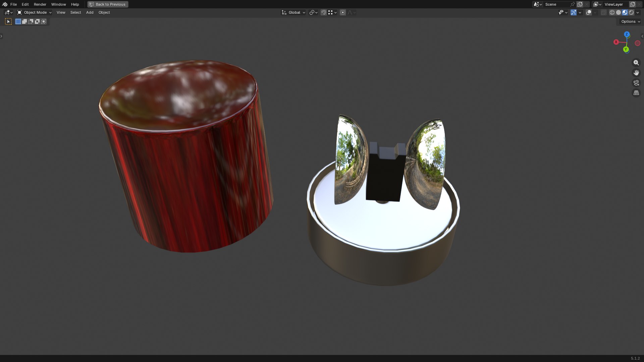This screenshot has width=644, height=362.
Task: Toggle the snap magnet
Action: (x=324, y=12)
